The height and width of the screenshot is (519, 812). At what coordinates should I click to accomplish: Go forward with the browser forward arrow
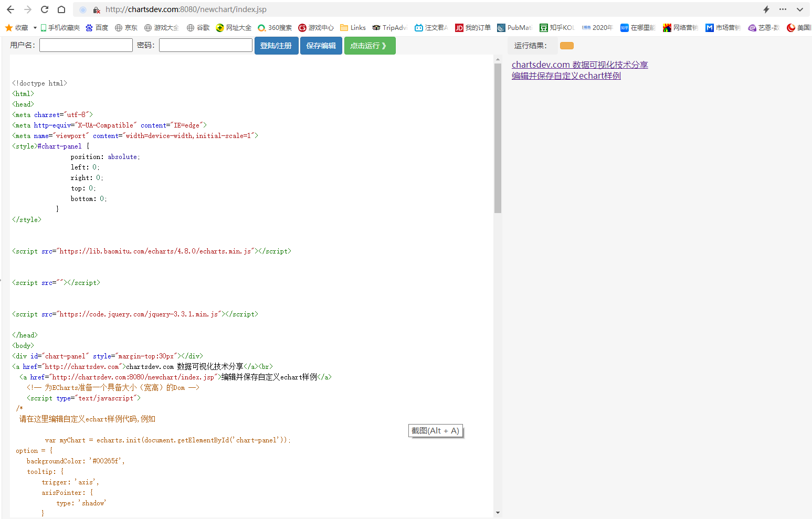pos(28,9)
